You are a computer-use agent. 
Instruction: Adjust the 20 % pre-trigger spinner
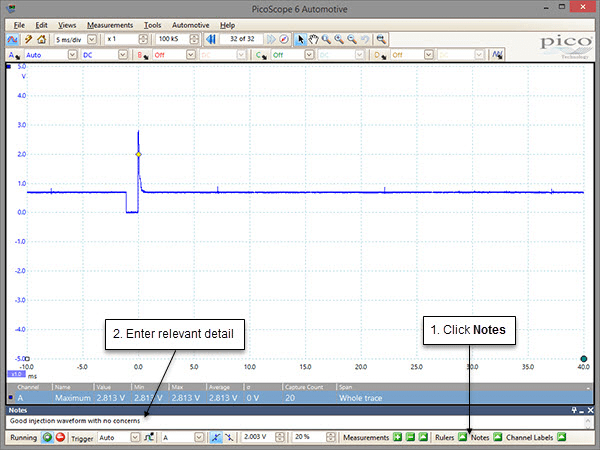point(331,437)
